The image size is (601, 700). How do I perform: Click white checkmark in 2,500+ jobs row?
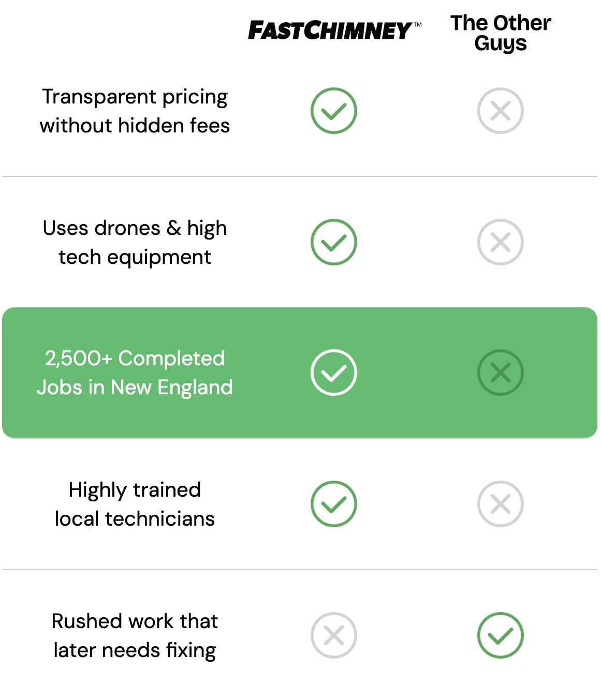(x=334, y=373)
